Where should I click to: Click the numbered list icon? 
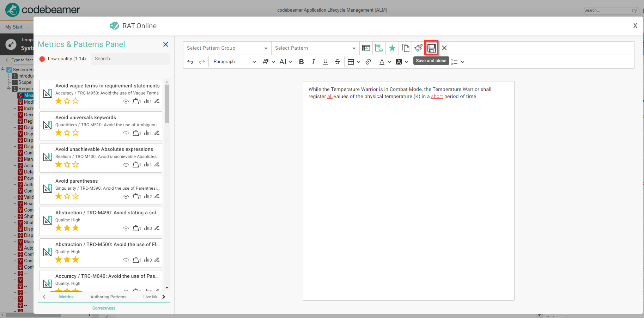pos(454,62)
